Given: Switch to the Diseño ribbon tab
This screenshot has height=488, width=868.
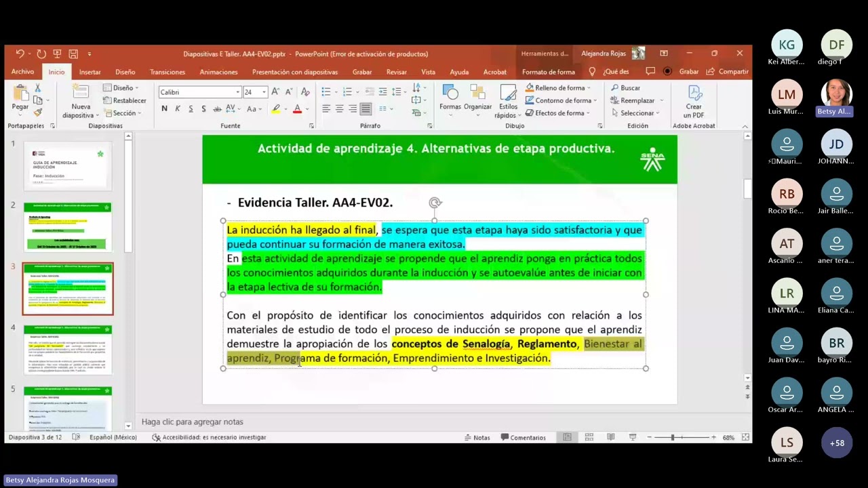Looking at the screenshot, I should coord(125,72).
